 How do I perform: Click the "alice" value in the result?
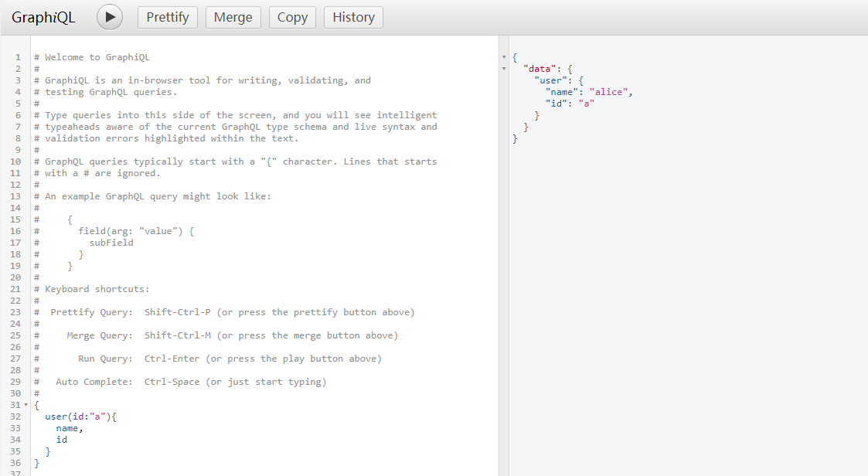[609, 92]
